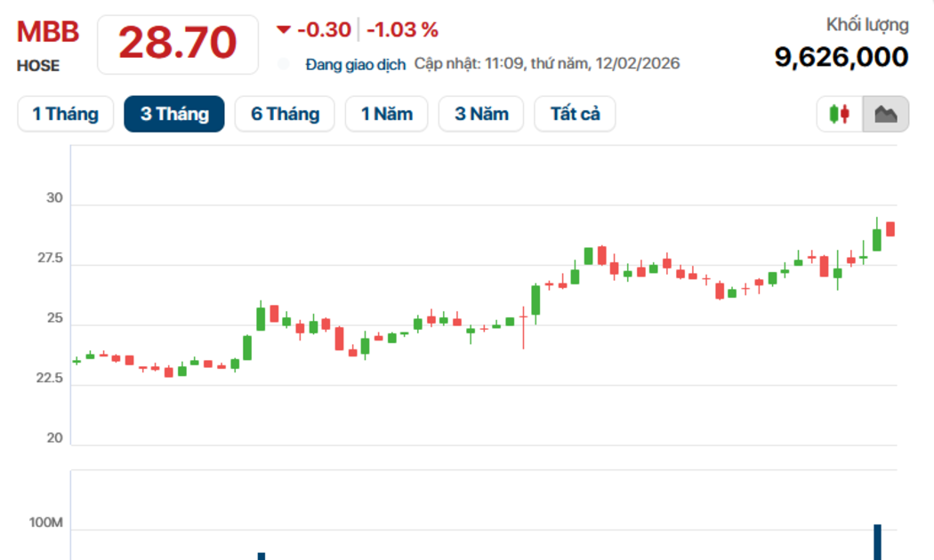Show the 3 Năm chart range
Screen dimensions: 934x560
click(x=481, y=114)
